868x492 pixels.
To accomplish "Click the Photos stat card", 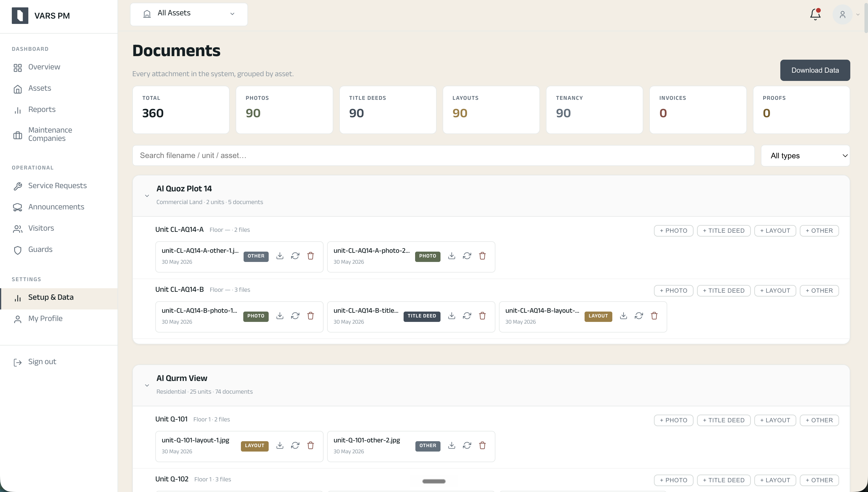I will tap(284, 110).
